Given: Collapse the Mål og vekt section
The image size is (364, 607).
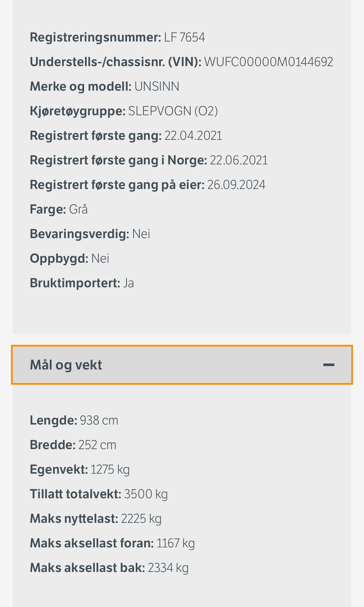Looking at the screenshot, I should pos(181,365).
